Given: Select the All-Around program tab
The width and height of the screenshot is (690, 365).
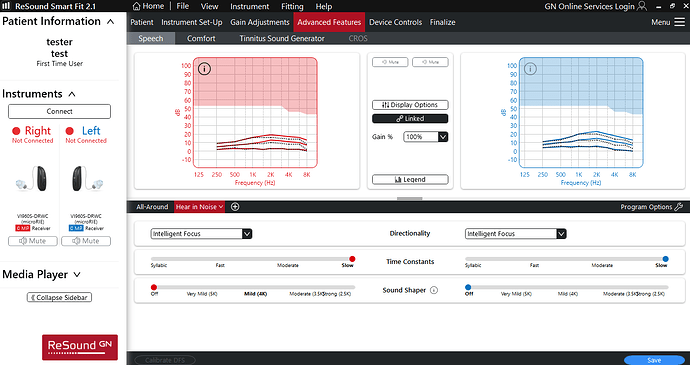Looking at the screenshot, I should (x=152, y=206).
